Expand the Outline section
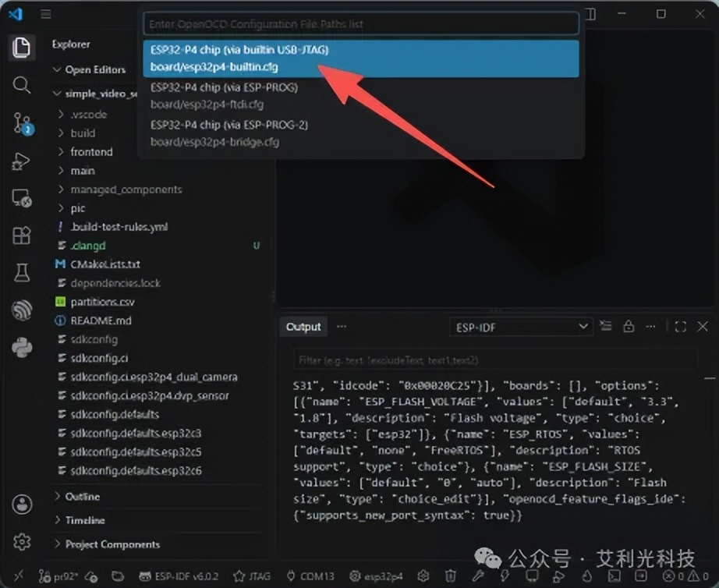This screenshot has height=588, width=719. click(83, 497)
